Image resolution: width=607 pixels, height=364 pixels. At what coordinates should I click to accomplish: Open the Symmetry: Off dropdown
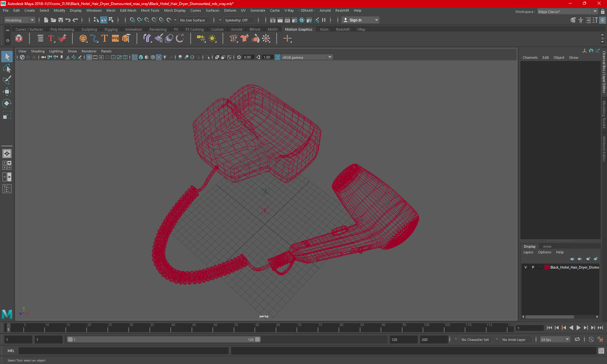pyautogui.click(x=239, y=20)
